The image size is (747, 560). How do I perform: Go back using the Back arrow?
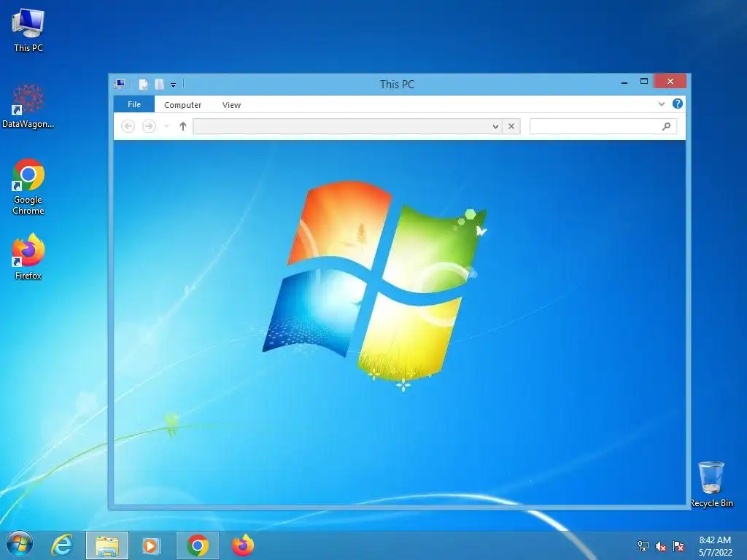[128, 126]
